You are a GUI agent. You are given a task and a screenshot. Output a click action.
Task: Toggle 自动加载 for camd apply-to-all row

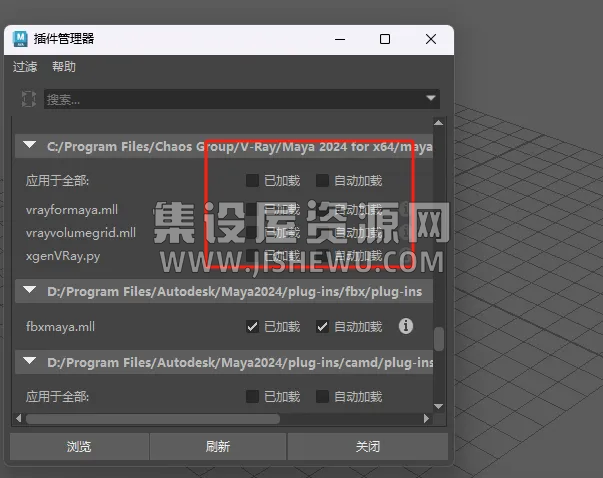322,396
